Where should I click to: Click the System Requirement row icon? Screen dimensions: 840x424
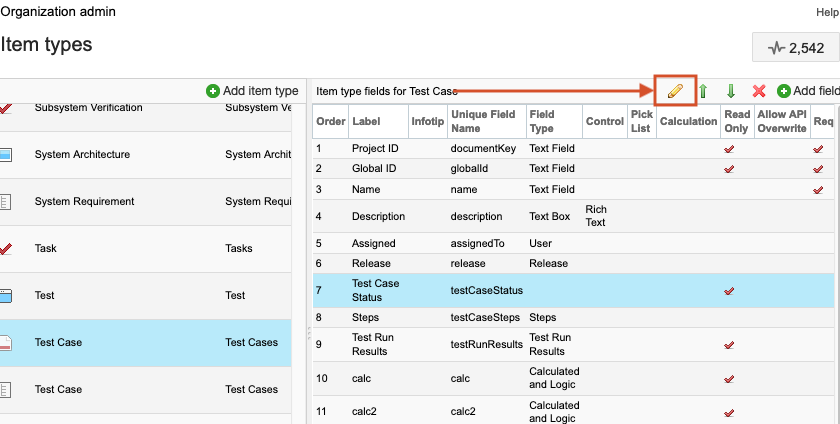(x=5, y=202)
